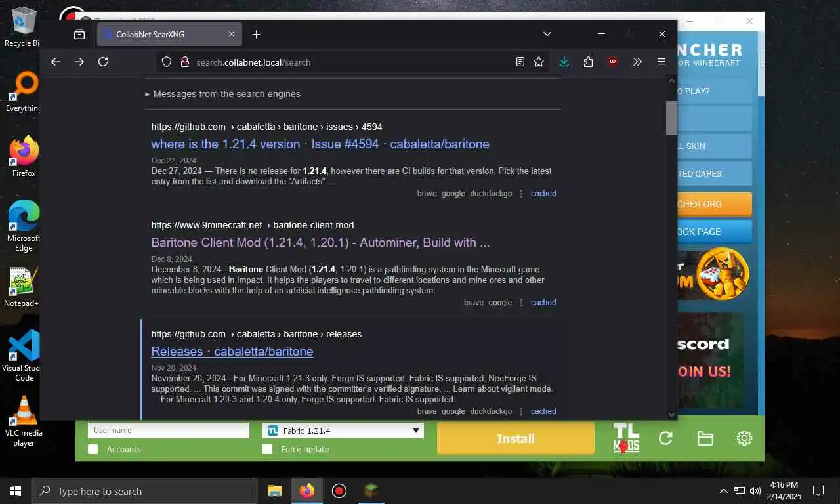Click Minecraft block taskbar icon

(x=371, y=491)
